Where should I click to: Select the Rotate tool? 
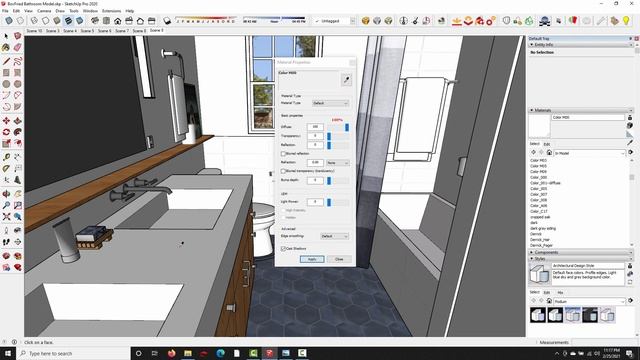tap(6, 132)
